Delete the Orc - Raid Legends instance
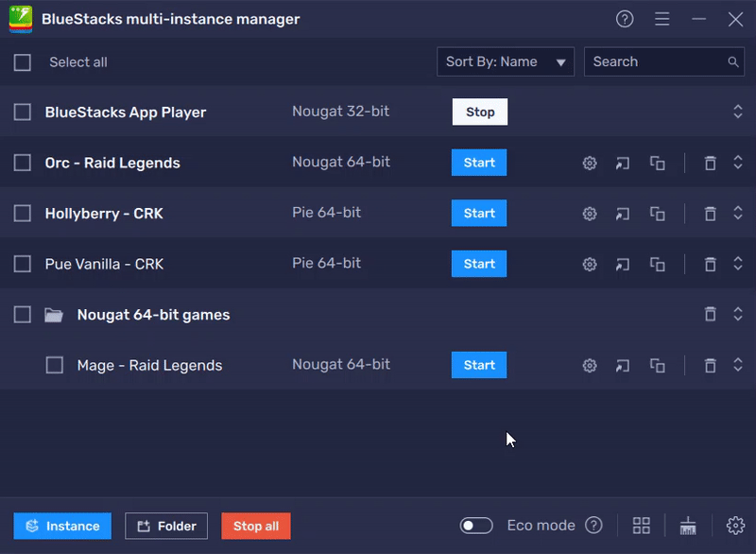Image resolution: width=756 pixels, height=554 pixels. coord(711,163)
